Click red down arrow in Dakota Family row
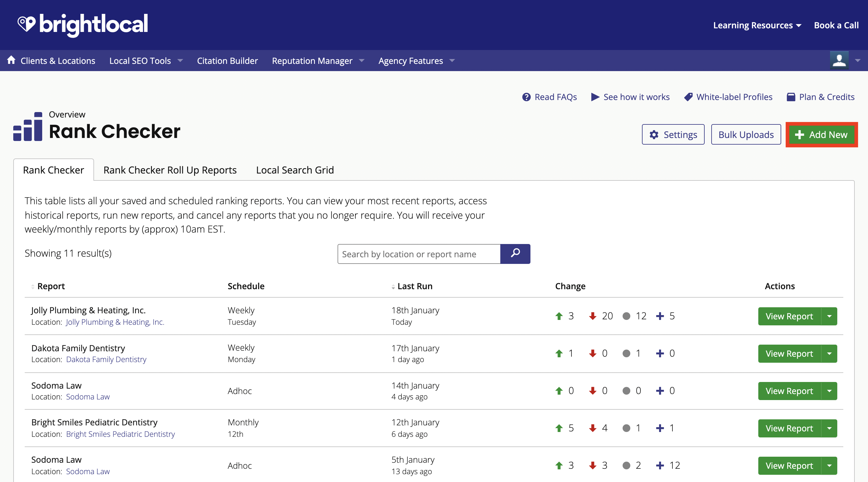 click(593, 353)
